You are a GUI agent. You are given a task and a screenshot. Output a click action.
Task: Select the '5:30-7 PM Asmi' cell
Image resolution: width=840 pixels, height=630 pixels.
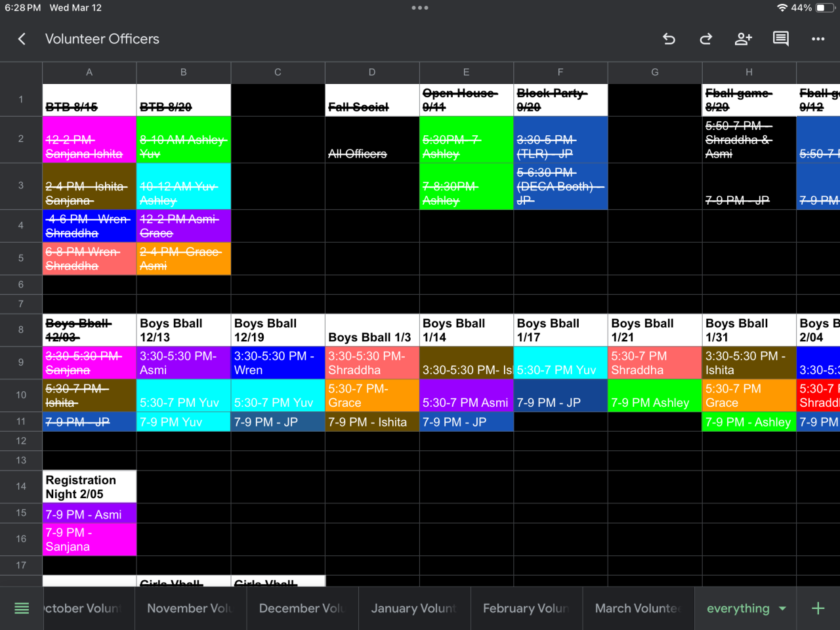click(x=467, y=396)
